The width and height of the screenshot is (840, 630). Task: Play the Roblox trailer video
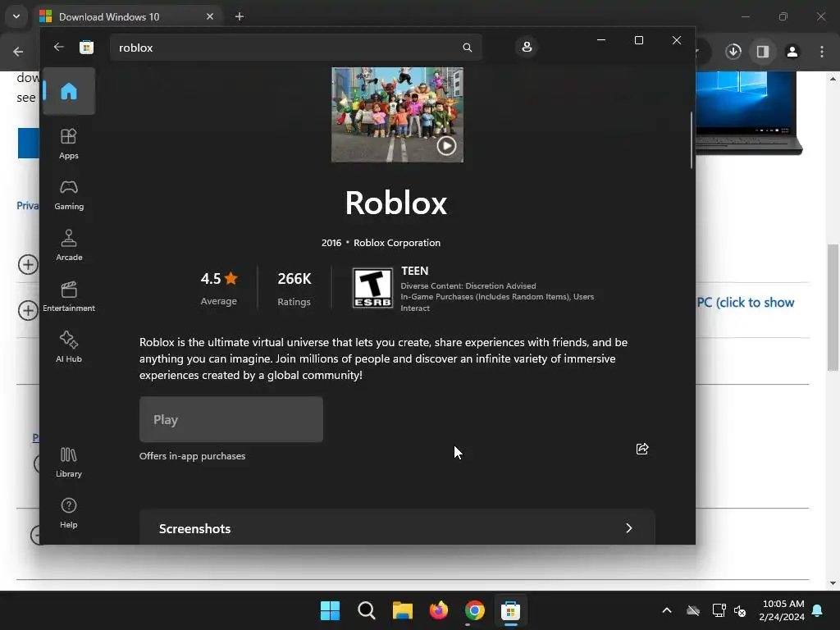tap(446, 146)
